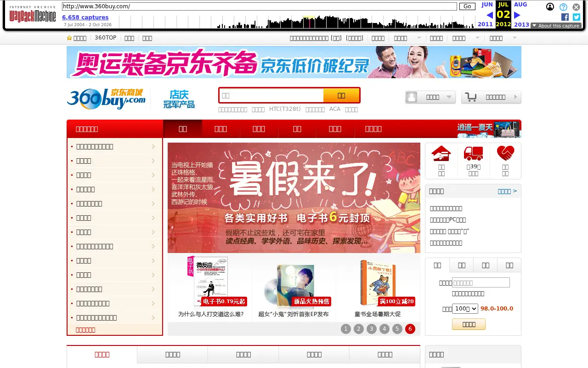588x368 pixels.
Task: Open the Wayback help question-mark icon
Action: [563, 7]
